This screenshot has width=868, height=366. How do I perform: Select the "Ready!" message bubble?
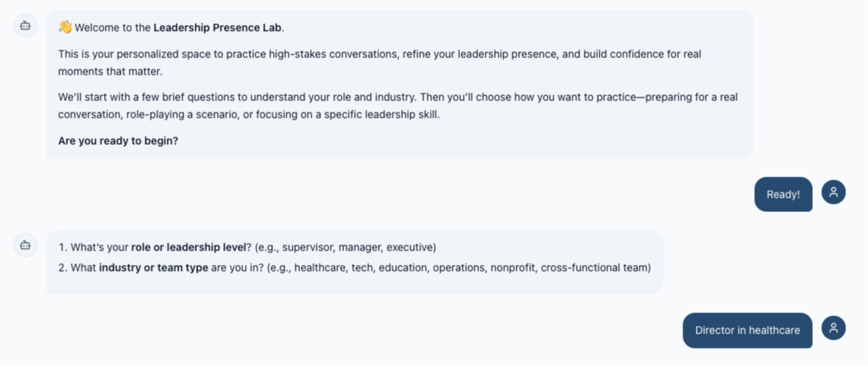pos(783,194)
